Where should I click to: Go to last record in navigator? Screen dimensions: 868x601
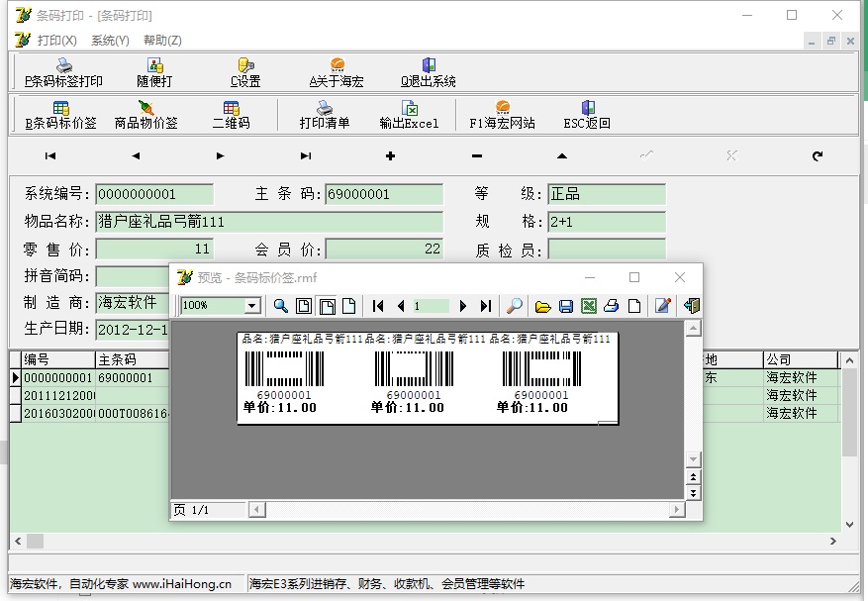[306, 156]
